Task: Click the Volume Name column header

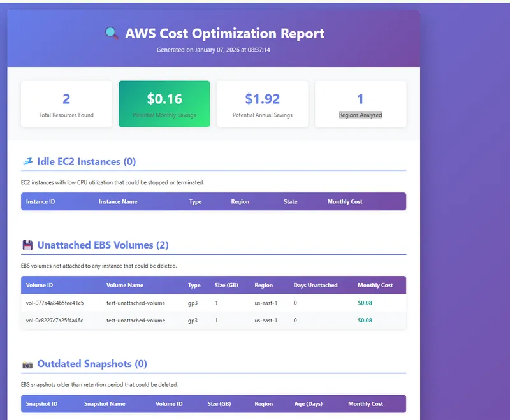Action: [x=124, y=285]
